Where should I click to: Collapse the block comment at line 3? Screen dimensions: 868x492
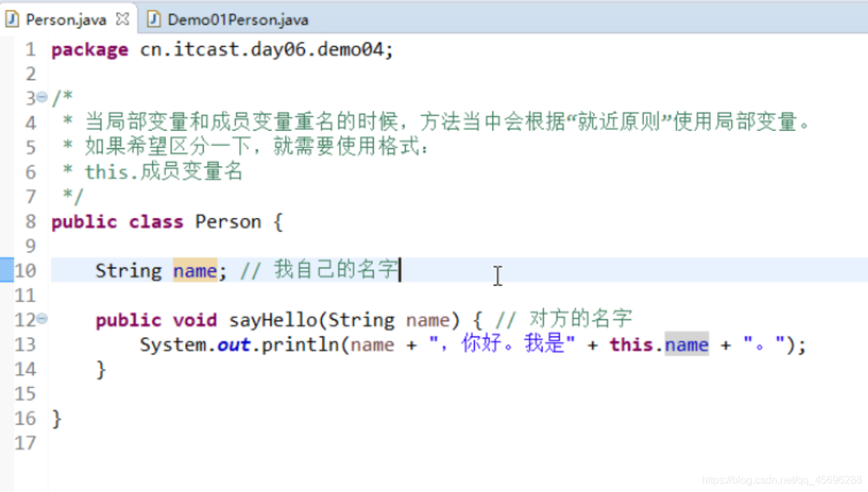pyautogui.click(x=42, y=97)
